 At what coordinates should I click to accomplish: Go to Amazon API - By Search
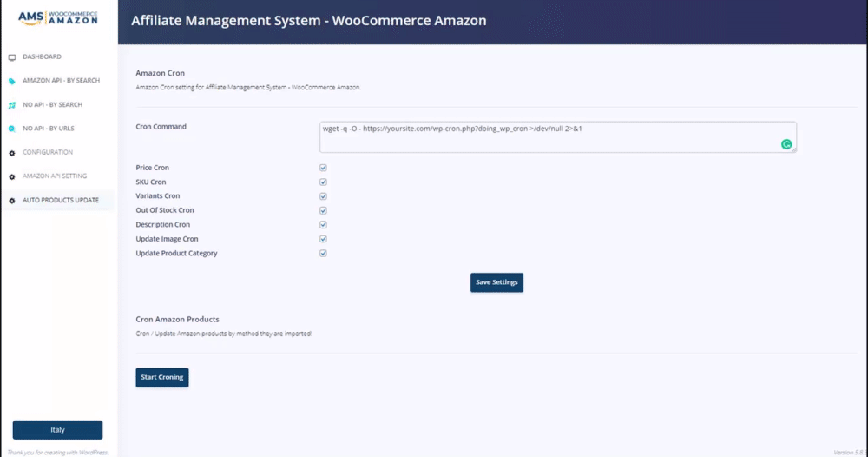[61, 80]
